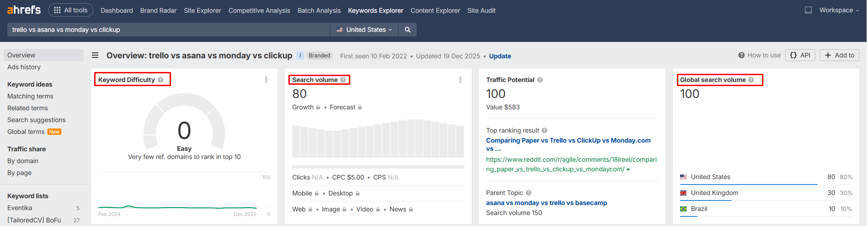Select Overview in sidebar
Image resolution: width=868 pixels, height=226 pixels.
pyautogui.click(x=44, y=55)
